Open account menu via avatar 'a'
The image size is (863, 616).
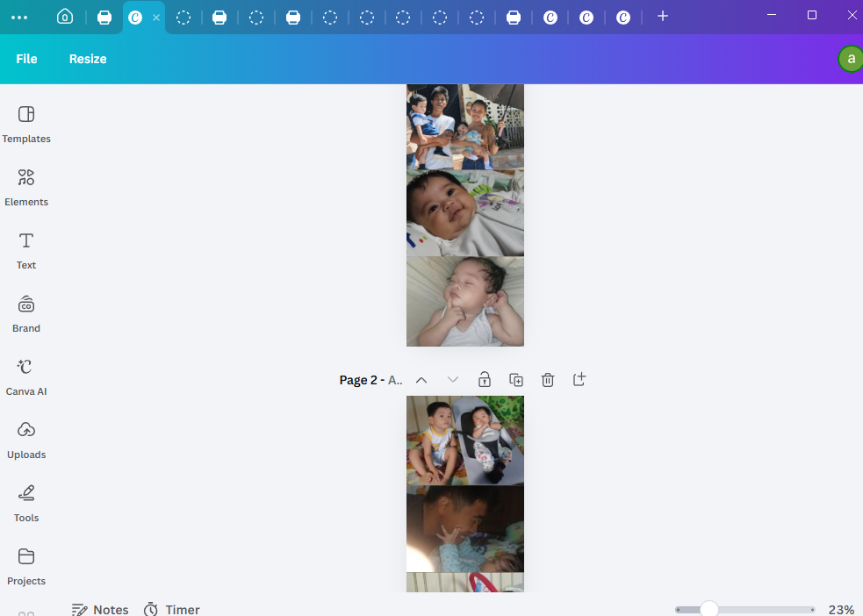tap(851, 59)
